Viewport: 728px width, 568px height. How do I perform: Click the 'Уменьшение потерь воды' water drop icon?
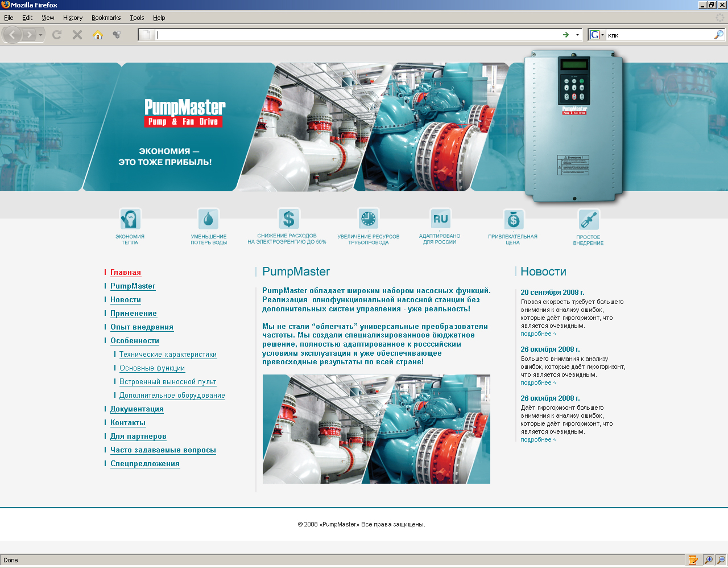click(208, 219)
